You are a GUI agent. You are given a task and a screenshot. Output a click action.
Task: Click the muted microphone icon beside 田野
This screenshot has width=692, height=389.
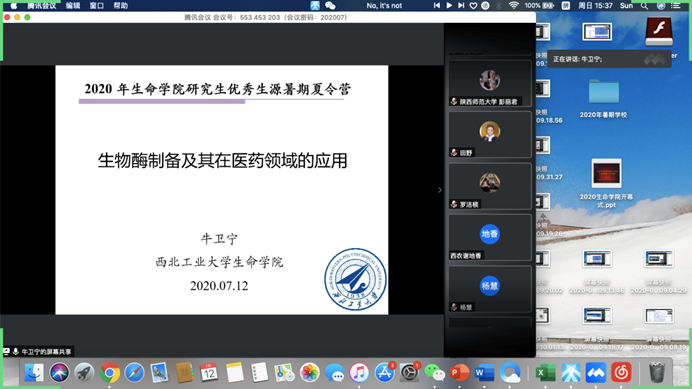(454, 153)
